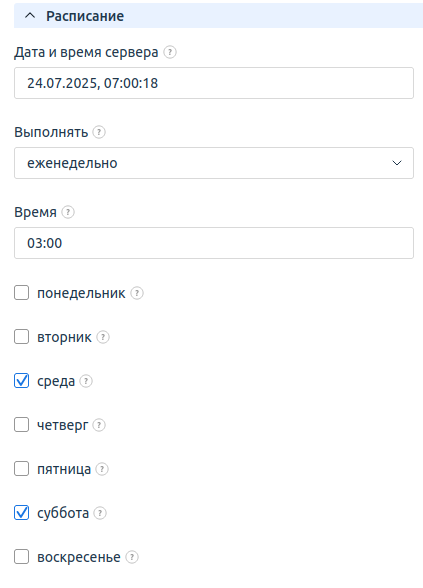Tick the воскресенье checkbox
Image resolution: width=423 pixels, height=588 pixels.
pyautogui.click(x=21, y=557)
